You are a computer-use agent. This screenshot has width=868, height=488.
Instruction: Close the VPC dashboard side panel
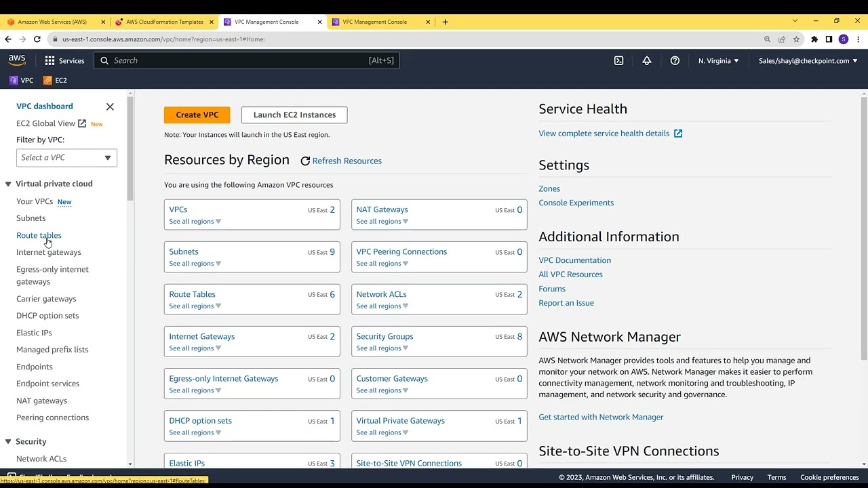(x=110, y=106)
